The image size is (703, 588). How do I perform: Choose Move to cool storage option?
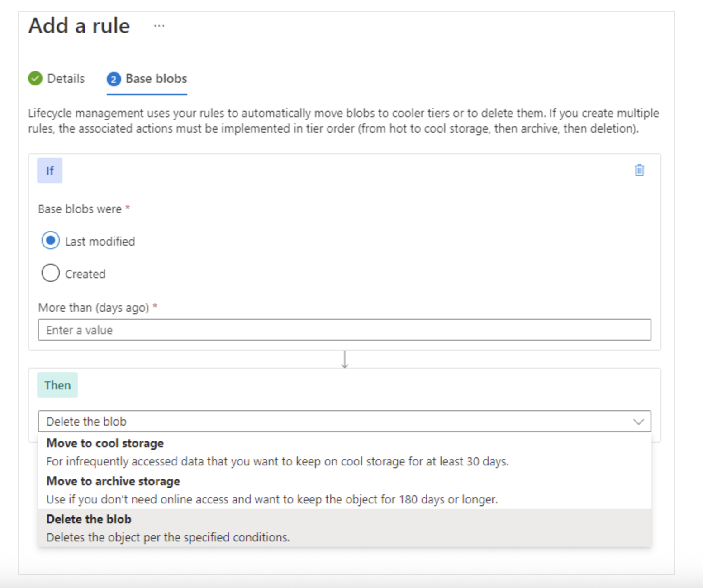click(105, 443)
